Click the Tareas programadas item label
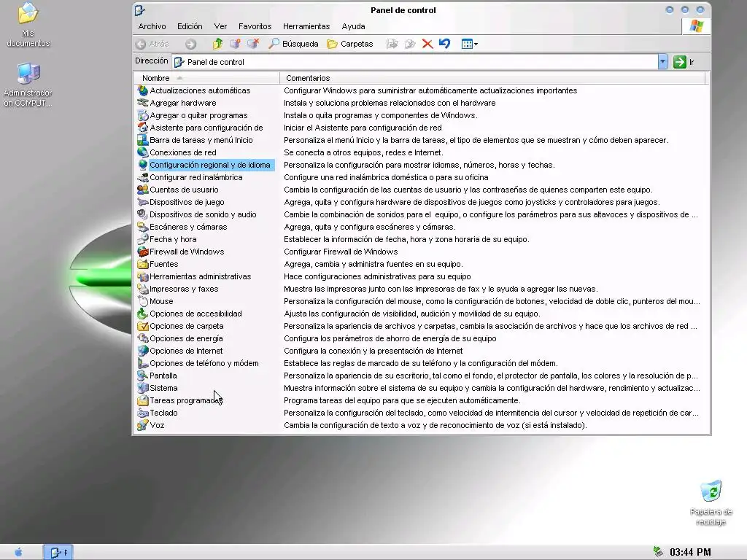This screenshot has width=747, height=560. [x=186, y=400]
